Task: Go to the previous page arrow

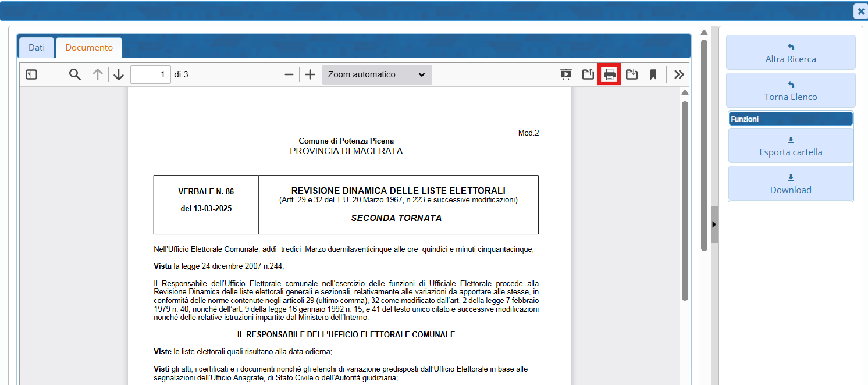Action: (x=98, y=74)
